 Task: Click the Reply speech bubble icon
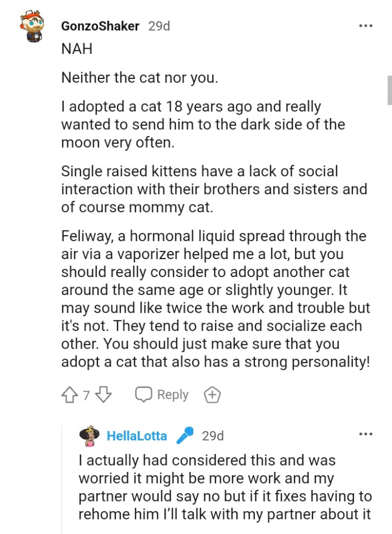144,394
